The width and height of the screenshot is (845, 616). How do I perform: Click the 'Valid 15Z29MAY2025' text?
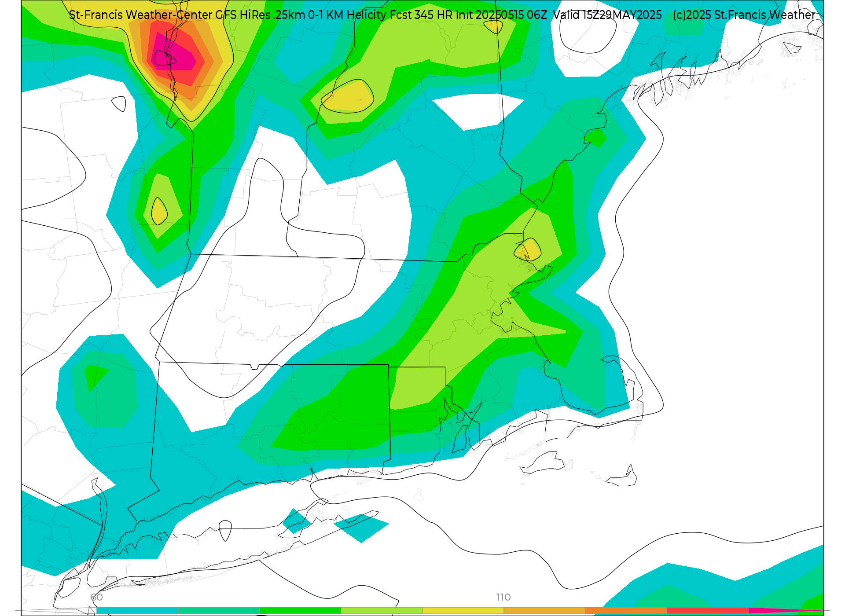pos(607,15)
